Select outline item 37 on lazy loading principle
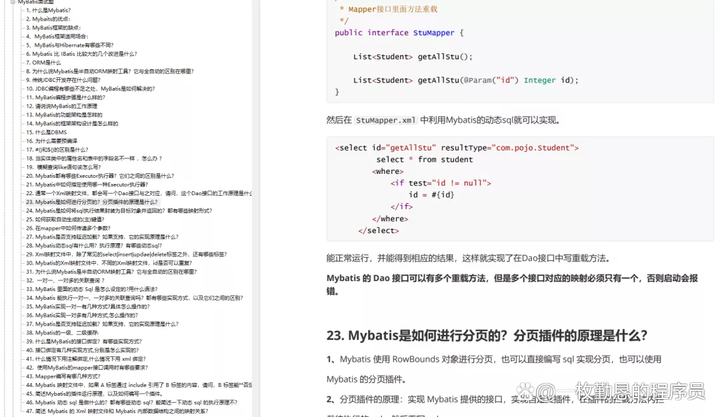This screenshot has height=417, width=720. click(x=102, y=324)
